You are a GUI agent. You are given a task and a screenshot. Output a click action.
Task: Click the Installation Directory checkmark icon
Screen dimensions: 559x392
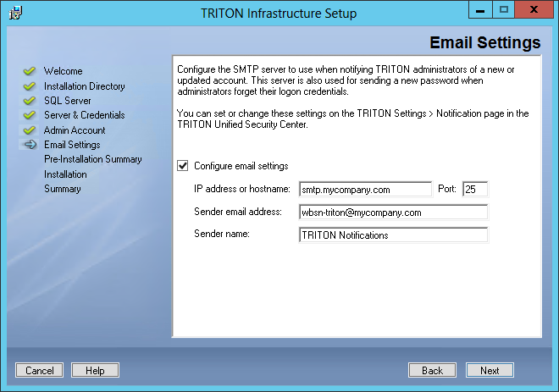[30, 86]
